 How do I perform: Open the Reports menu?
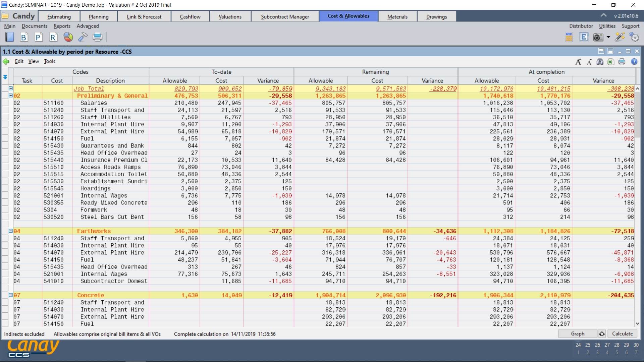coord(62,26)
